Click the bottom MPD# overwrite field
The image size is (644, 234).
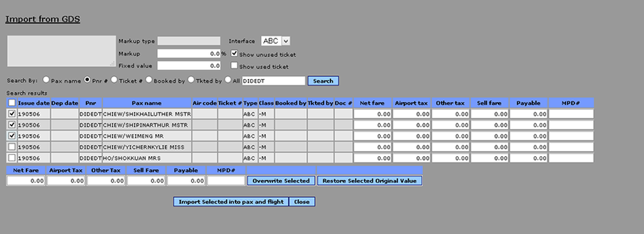(226, 181)
